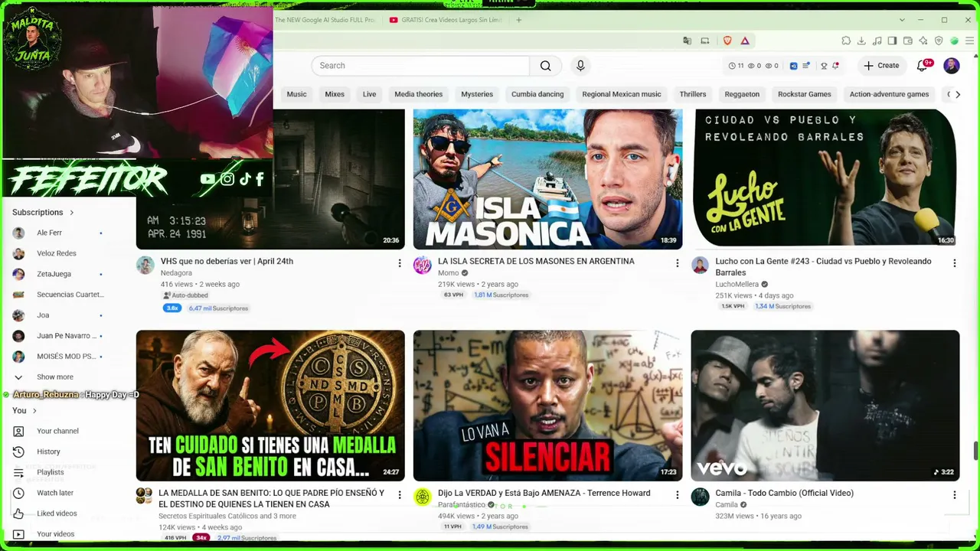Click the music note playlist icon in browser toolbar

877,41
